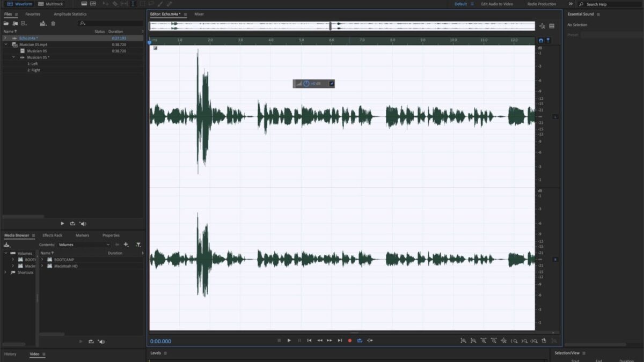The width and height of the screenshot is (644, 362).
Task: Click the filter icon in Media Browser
Action: [138, 245]
